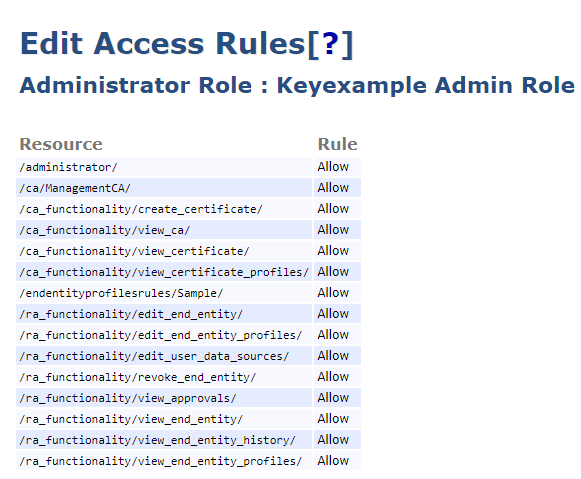Select /ca_functionality/create_certificate/ resource
Screen dimensions: 581x479
click(x=141, y=209)
